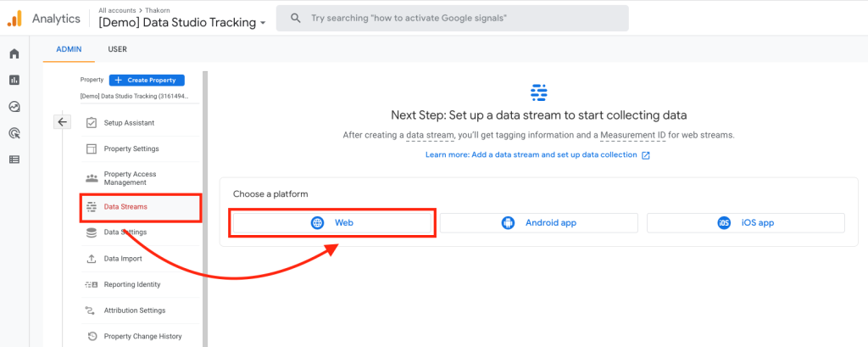
Task: Click the Web globe icon
Action: pyautogui.click(x=317, y=223)
